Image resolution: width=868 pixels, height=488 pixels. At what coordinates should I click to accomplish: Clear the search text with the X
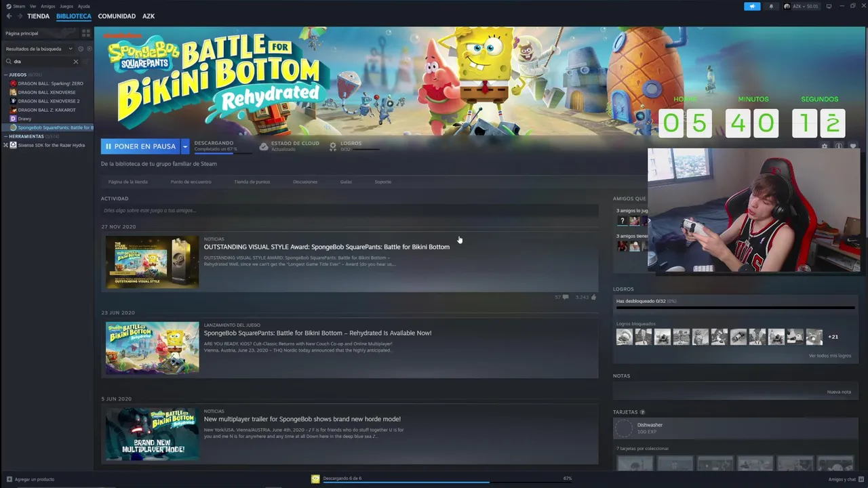[x=75, y=62]
